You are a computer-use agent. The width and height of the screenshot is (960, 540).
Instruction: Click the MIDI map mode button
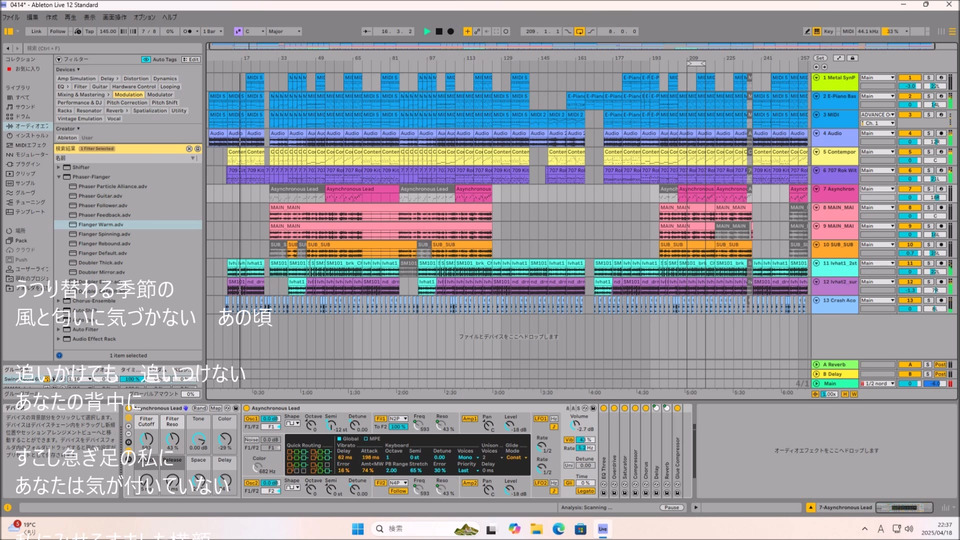(848, 31)
